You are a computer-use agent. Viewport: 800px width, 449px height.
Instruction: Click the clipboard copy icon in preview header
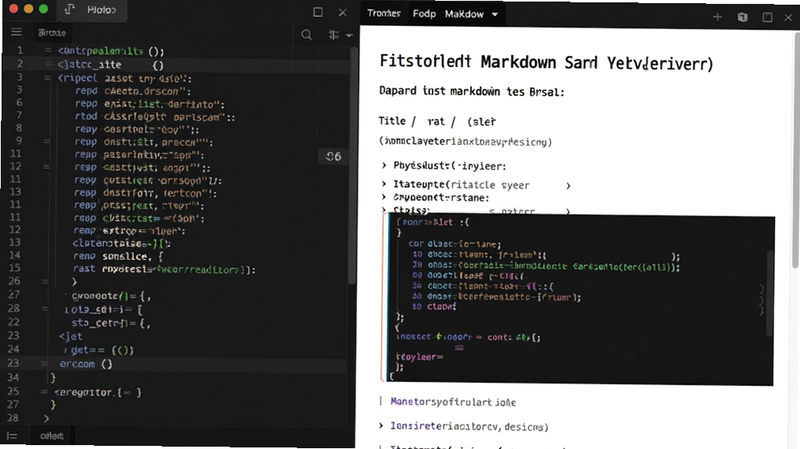click(x=742, y=17)
